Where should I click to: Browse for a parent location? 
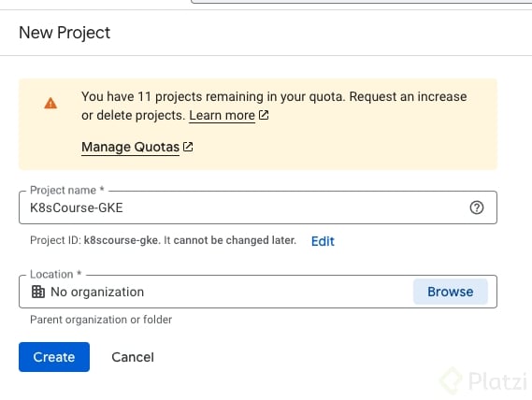(451, 292)
